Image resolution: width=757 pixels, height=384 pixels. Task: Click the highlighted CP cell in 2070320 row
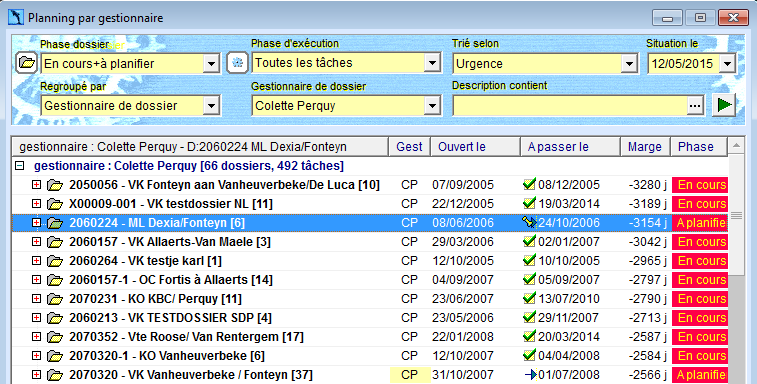click(409, 375)
